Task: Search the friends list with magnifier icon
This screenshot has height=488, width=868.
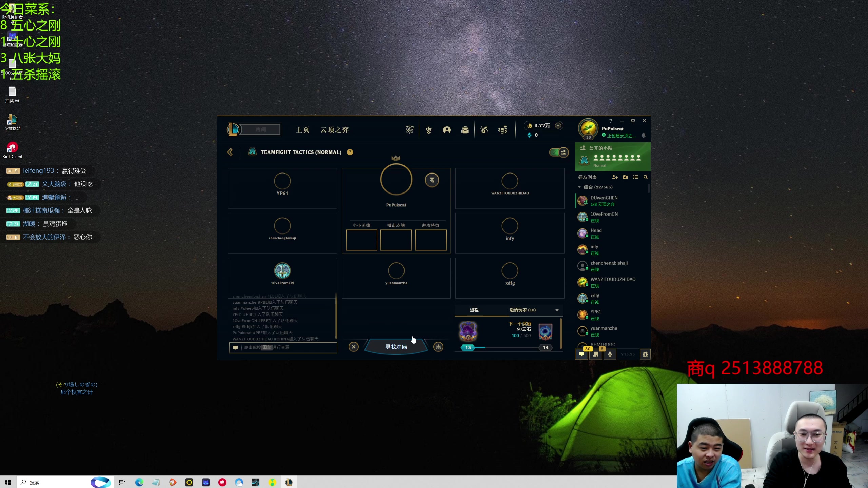Action: (646, 177)
